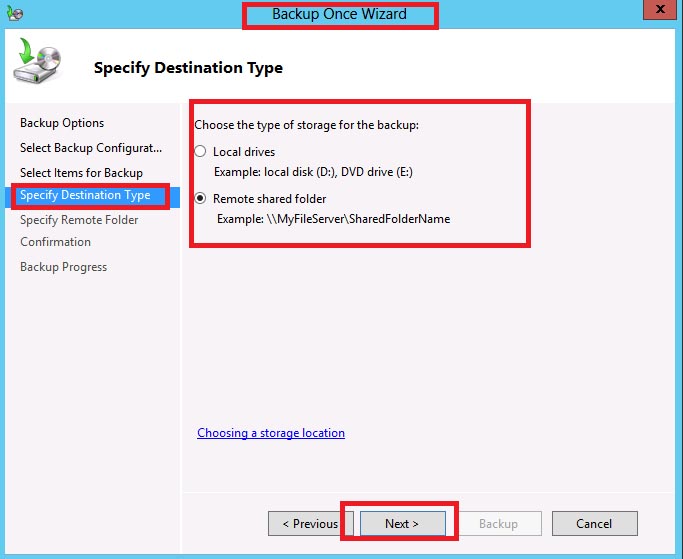Click the backup wizard icon in title bar
The image size is (683, 559).
14,13
